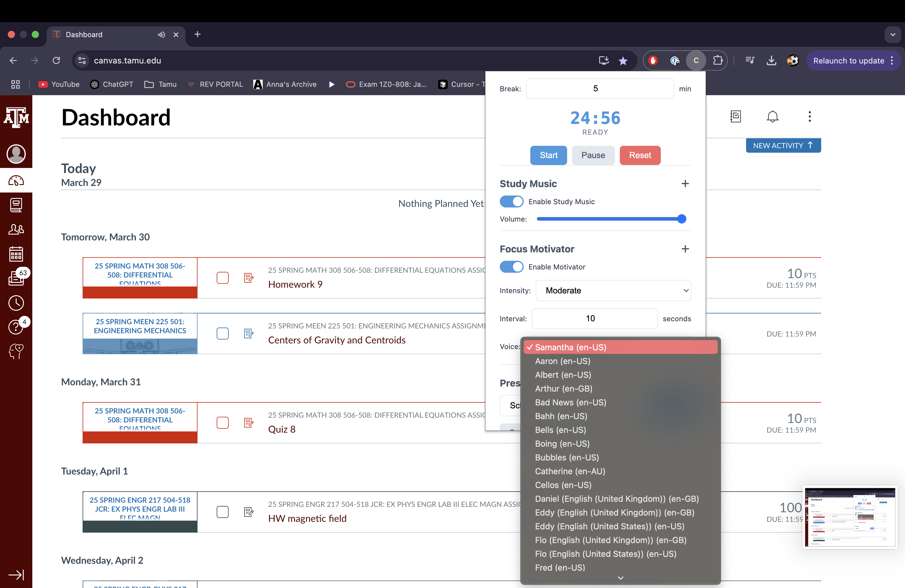Viewport: 905px width, 588px height.
Task: Open the Canvas Calendar sidebar icon
Action: pos(16,254)
